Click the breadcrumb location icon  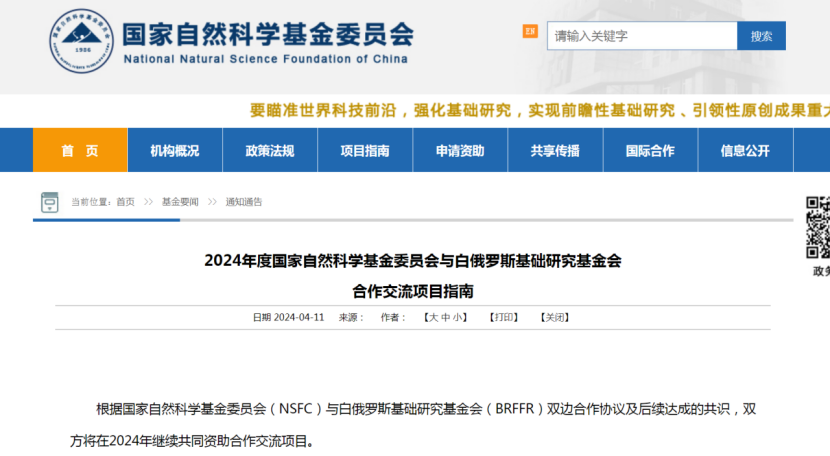tap(49, 203)
